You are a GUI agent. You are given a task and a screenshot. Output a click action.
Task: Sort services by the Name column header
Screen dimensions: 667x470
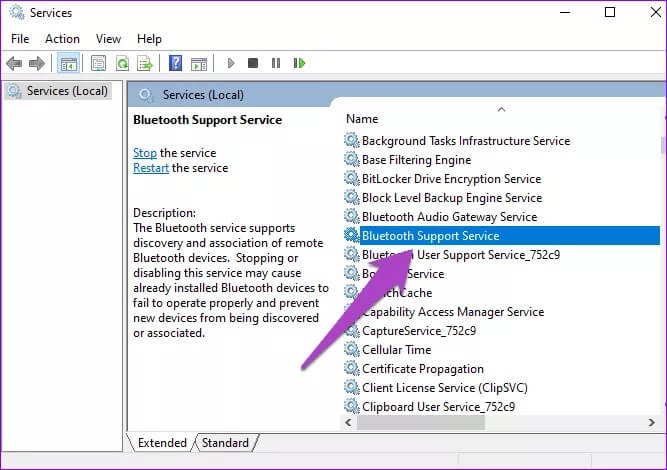[x=362, y=119]
